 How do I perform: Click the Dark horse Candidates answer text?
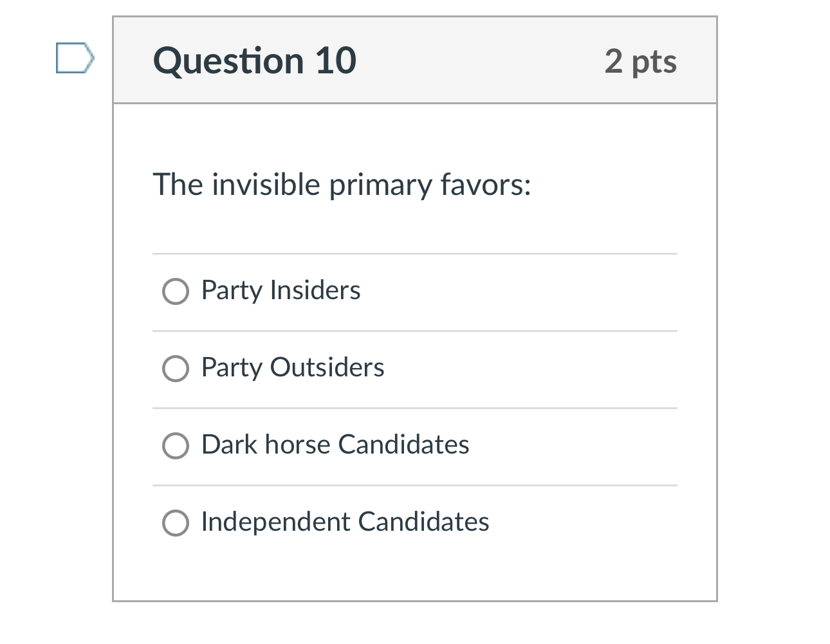[335, 445]
